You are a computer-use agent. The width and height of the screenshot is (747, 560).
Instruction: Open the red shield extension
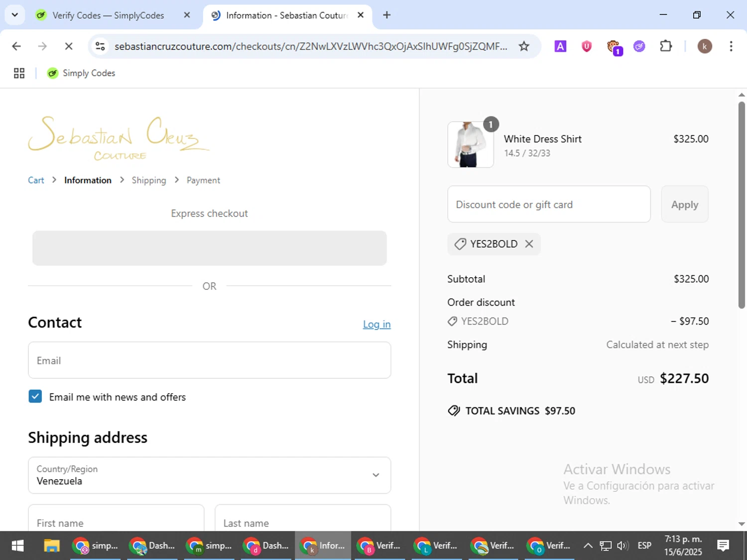click(x=587, y=46)
